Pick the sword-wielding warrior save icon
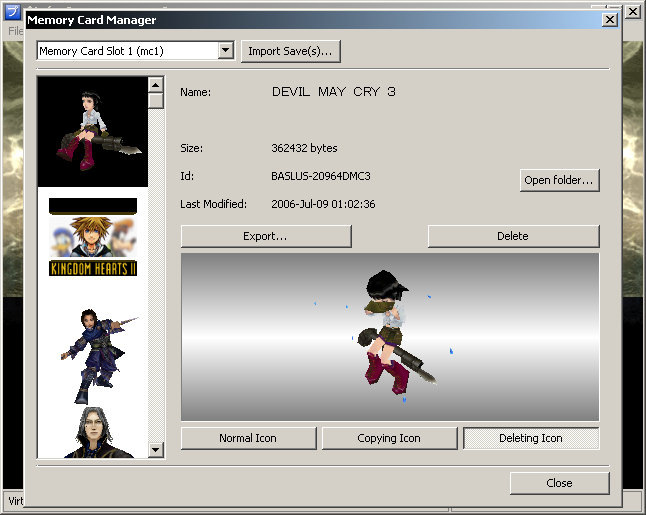 (x=92, y=347)
